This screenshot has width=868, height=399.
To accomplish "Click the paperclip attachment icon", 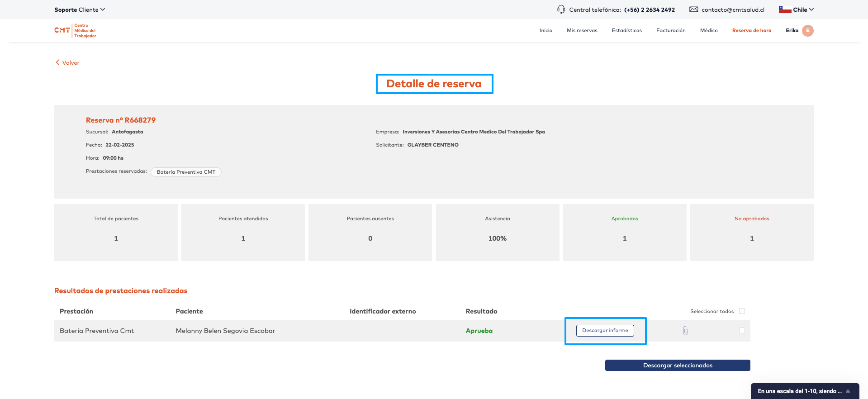I will pyautogui.click(x=685, y=331).
